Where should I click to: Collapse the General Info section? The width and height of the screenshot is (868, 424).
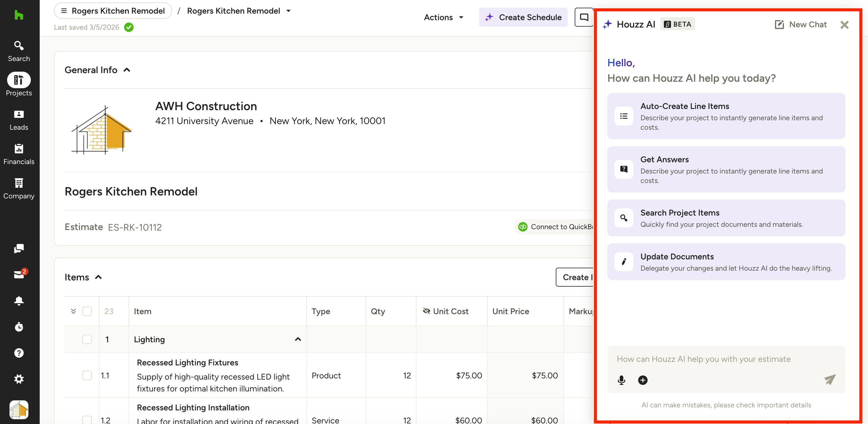(127, 70)
